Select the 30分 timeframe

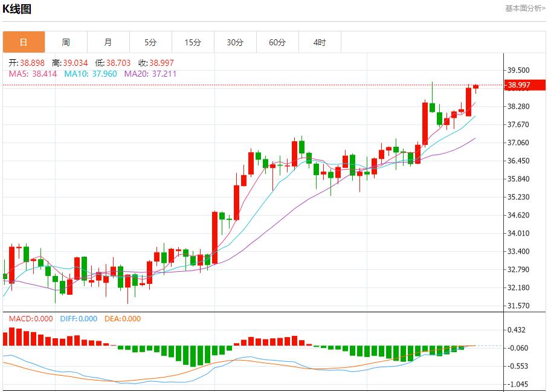coord(235,42)
